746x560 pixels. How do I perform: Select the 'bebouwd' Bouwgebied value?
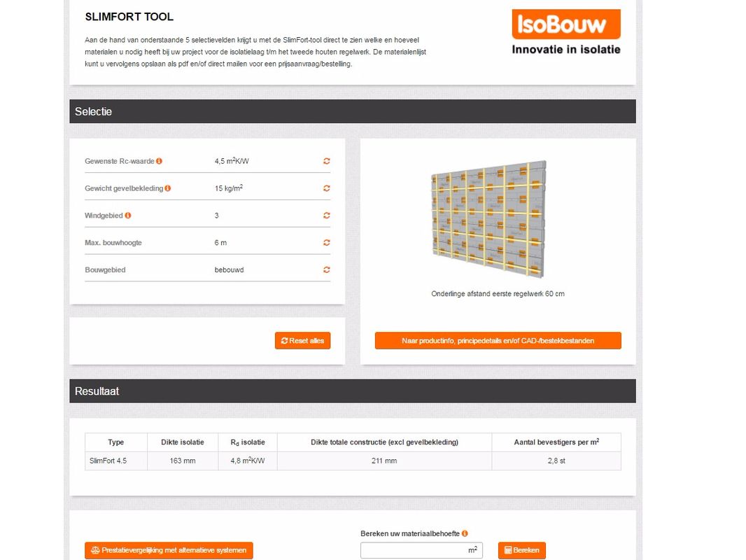pos(229,270)
